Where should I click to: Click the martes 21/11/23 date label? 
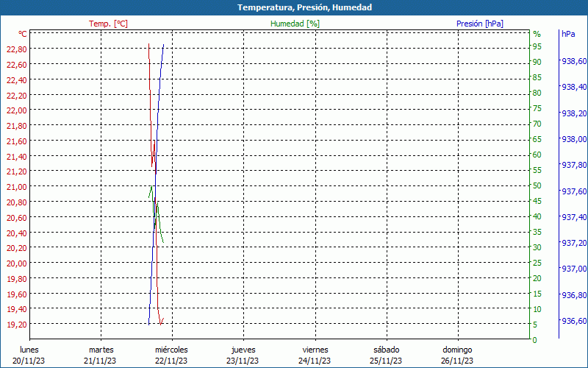[101, 355]
